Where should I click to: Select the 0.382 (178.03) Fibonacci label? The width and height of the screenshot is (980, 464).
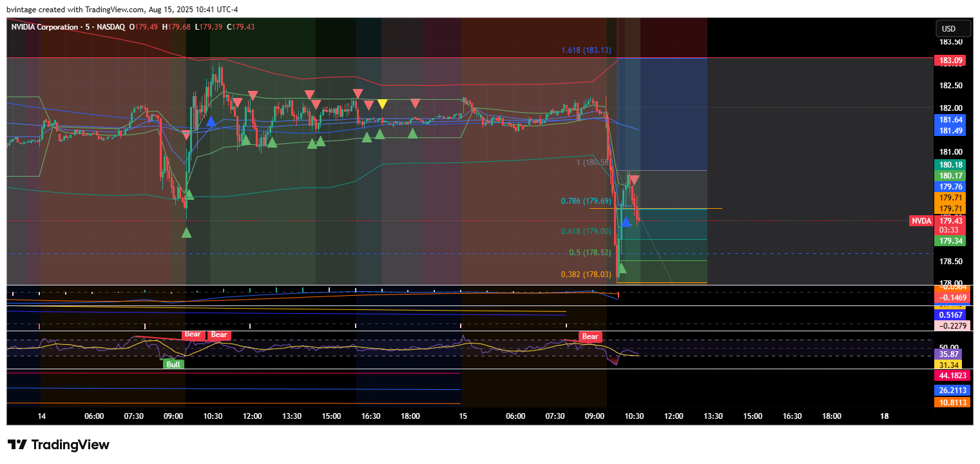pos(586,274)
